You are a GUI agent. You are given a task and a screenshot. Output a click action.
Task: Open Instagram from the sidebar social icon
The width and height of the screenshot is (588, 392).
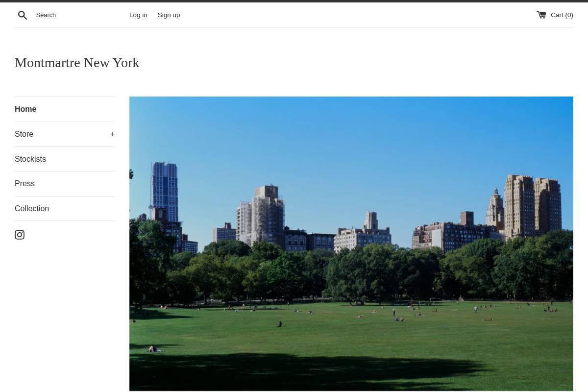point(20,234)
